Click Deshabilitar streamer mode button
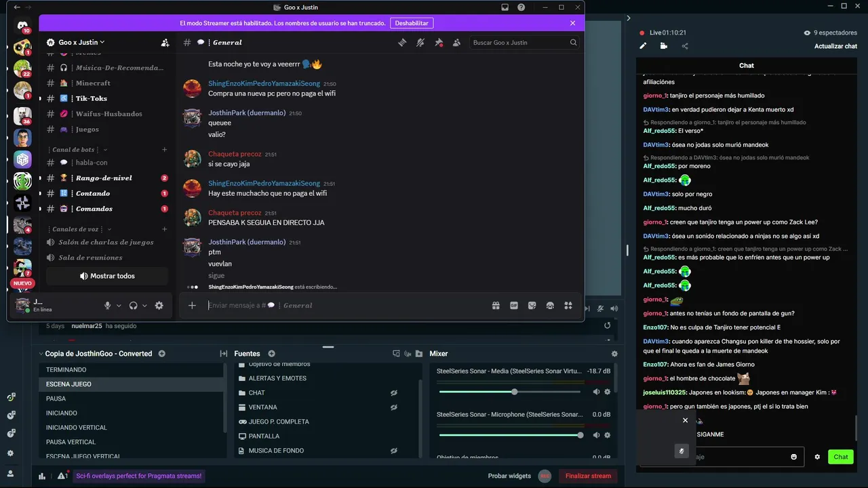 (x=412, y=23)
